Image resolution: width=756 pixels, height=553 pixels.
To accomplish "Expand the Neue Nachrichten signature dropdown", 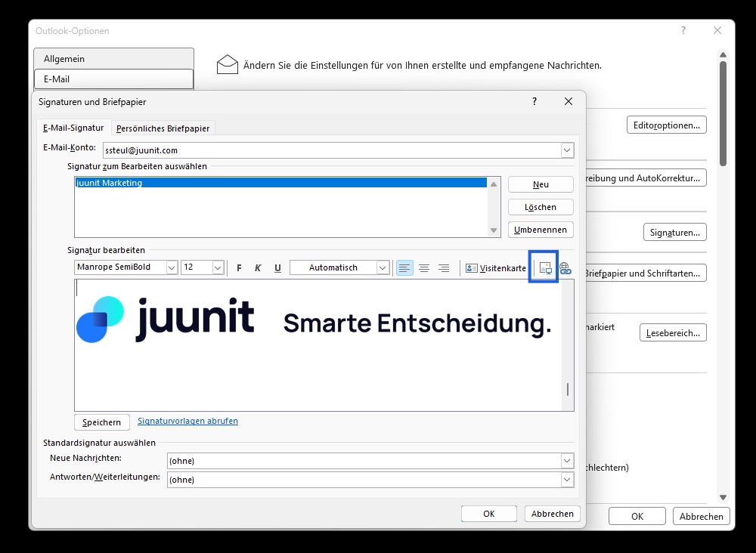I will (x=567, y=461).
